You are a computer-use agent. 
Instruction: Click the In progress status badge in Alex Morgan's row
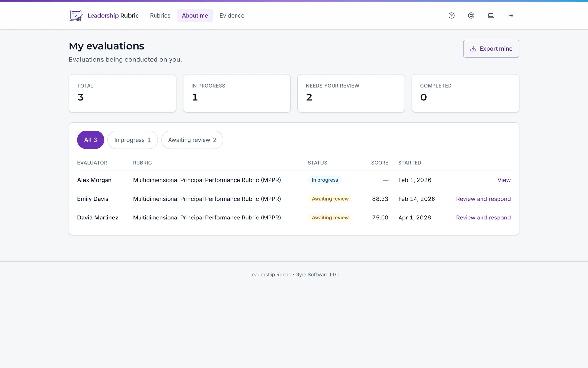[x=325, y=180]
